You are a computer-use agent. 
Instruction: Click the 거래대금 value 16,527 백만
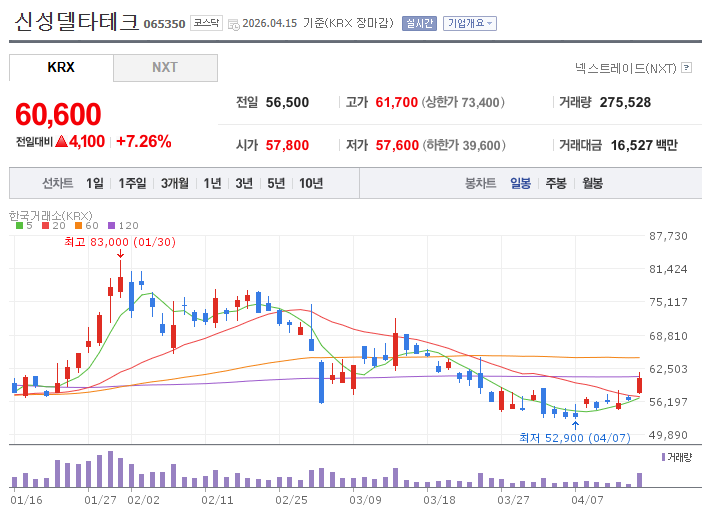click(644, 145)
